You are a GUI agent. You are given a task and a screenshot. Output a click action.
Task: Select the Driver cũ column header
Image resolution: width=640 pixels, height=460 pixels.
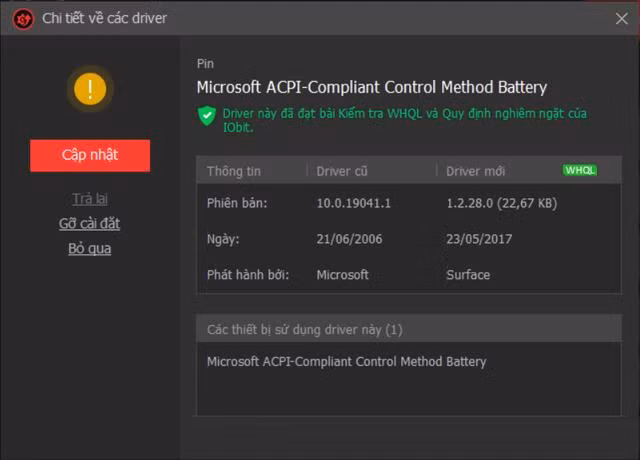[x=342, y=171]
